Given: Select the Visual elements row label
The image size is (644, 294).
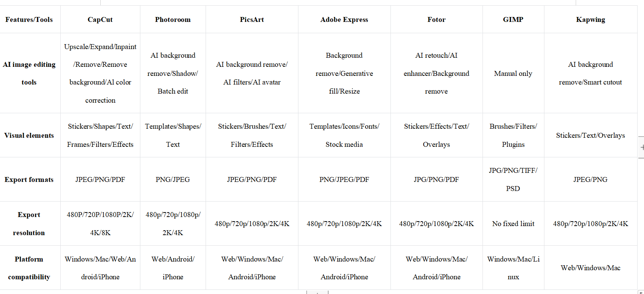Looking at the screenshot, I should pyautogui.click(x=29, y=135).
